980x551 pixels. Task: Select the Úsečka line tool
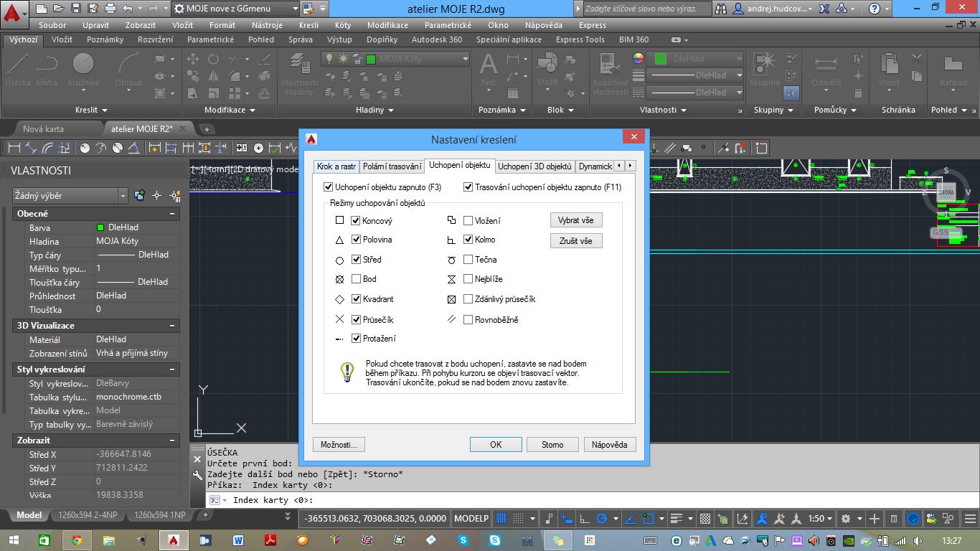[18, 70]
